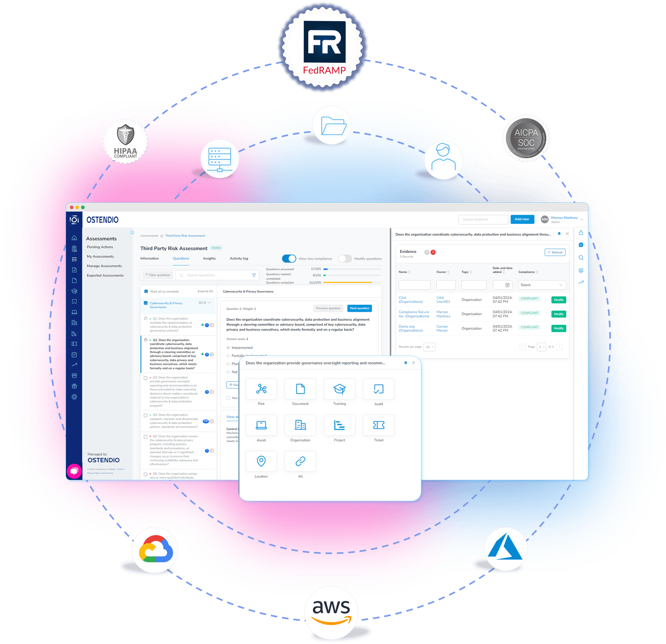The image size is (666, 644).
Task: Switch to the Activity log tab
Action: (239, 259)
